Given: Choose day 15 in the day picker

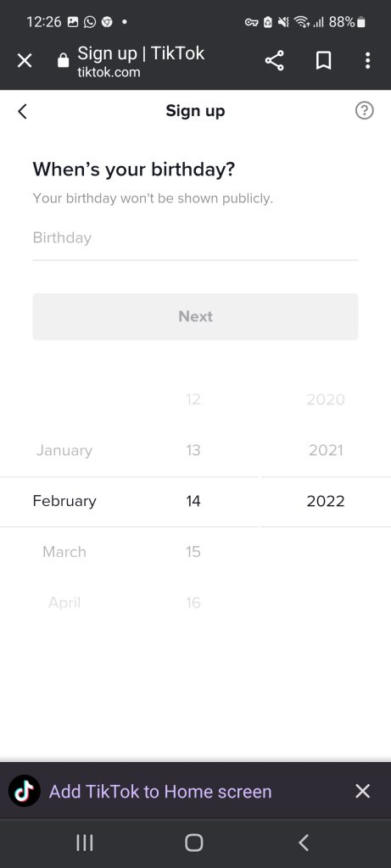Looking at the screenshot, I should coord(193,551).
